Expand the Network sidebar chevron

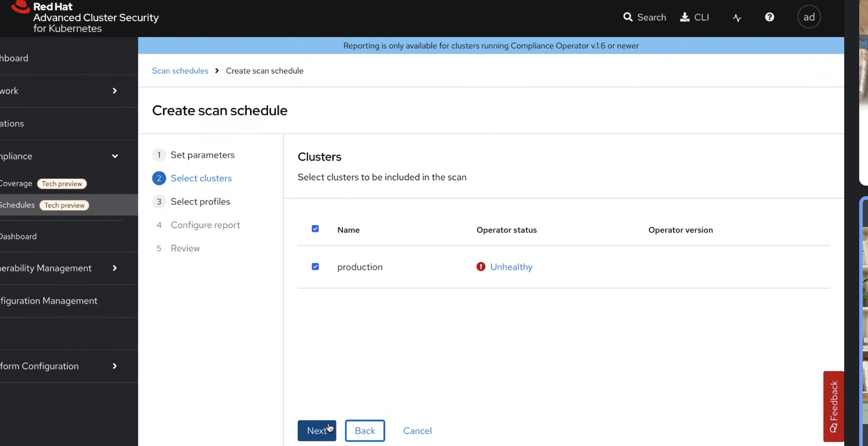(115, 91)
